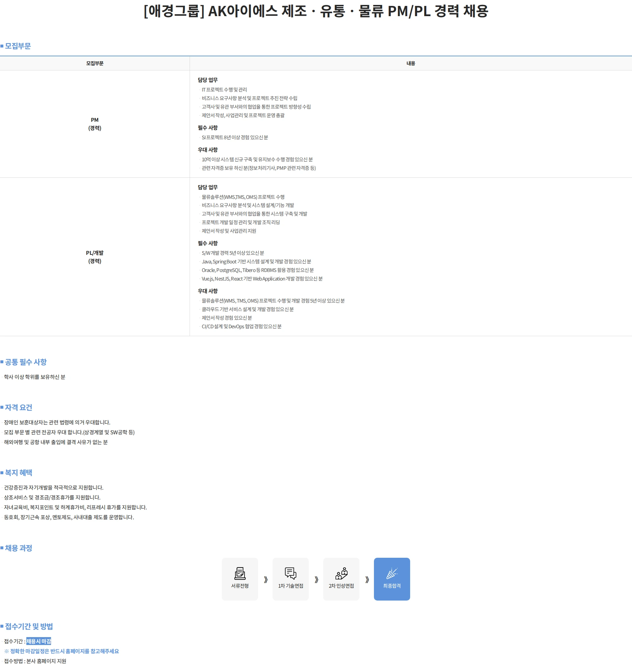Screen dimensions: 632x672
Task: Click '상조서비스 및 경조금/경조휴가를 지원합니다'
Action: (x=52, y=497)
